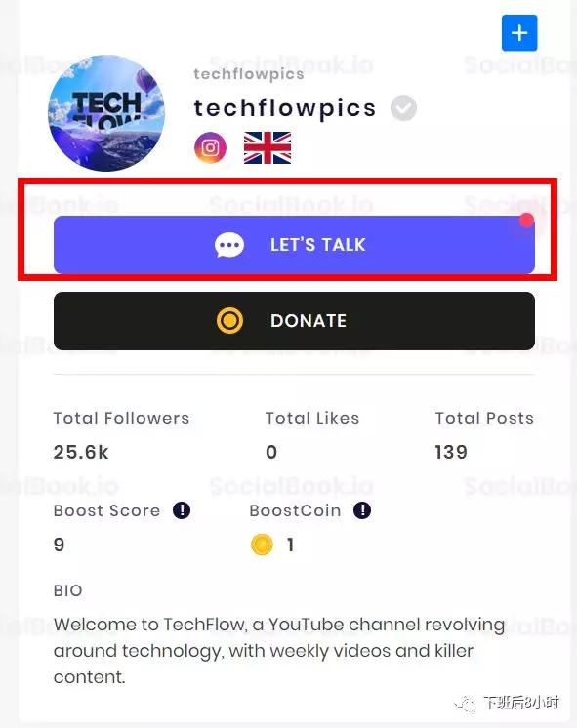Select the Total Followers 25.6k value
This screenshot has height=728, width=577.
(x=81, y=452)
